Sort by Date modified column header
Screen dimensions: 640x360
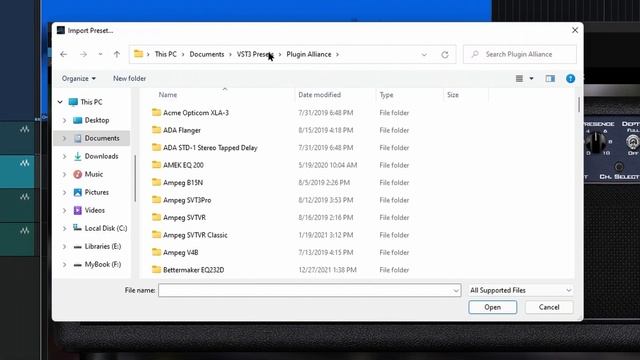tap(319, 95)
